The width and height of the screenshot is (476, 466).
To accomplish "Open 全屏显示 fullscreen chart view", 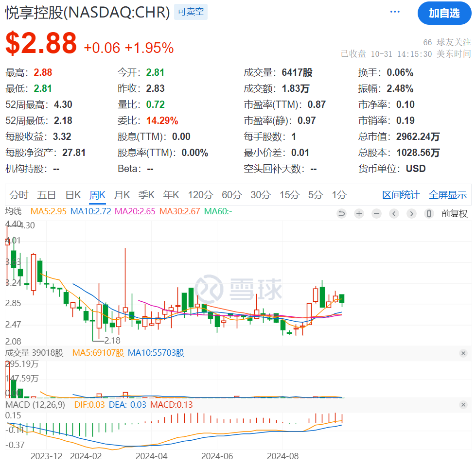I will 447,195.
